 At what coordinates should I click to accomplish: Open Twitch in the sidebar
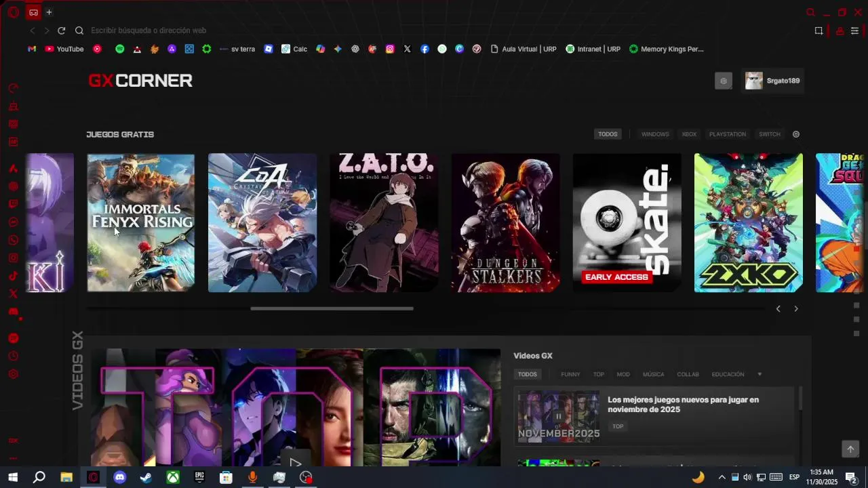[x=13, y=204]
